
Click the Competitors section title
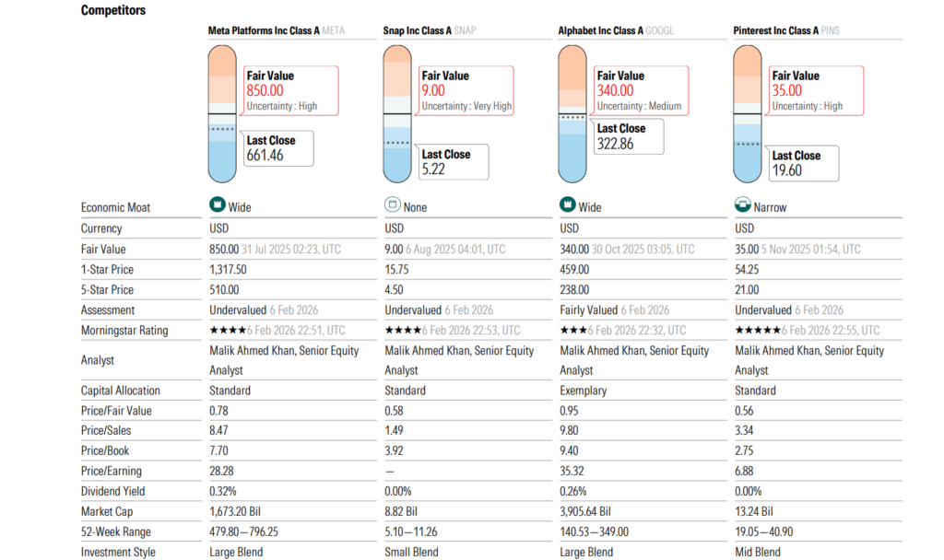(113, 10)
